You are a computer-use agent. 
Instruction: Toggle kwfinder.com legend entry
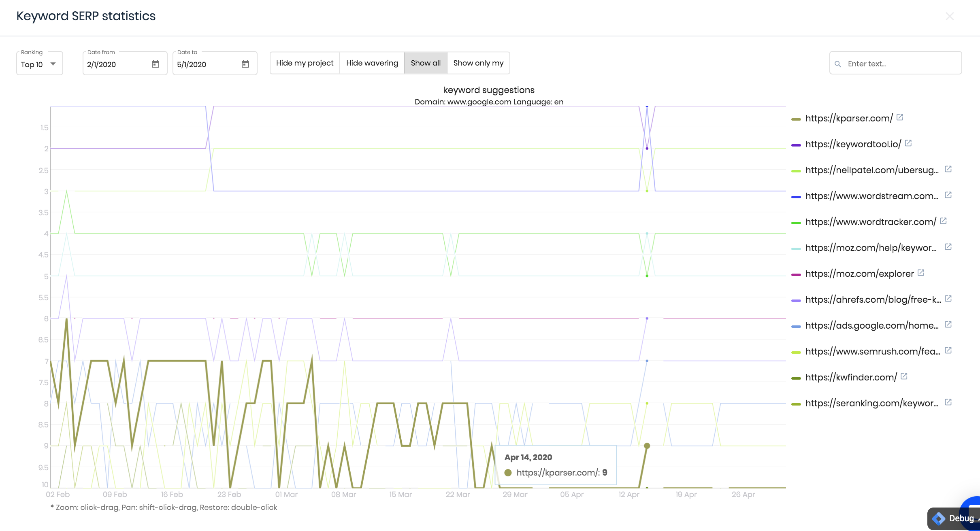coord(851,377)
